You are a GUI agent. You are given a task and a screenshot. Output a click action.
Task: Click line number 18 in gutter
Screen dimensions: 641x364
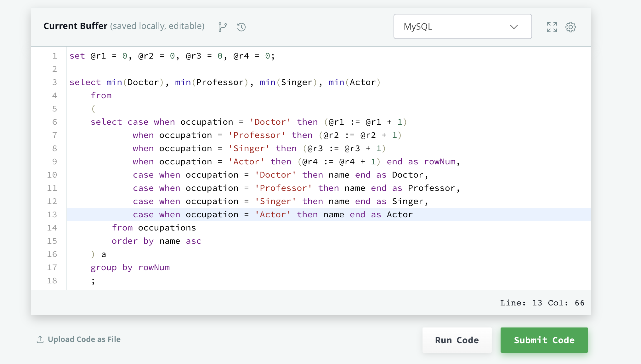pos(52,281)
